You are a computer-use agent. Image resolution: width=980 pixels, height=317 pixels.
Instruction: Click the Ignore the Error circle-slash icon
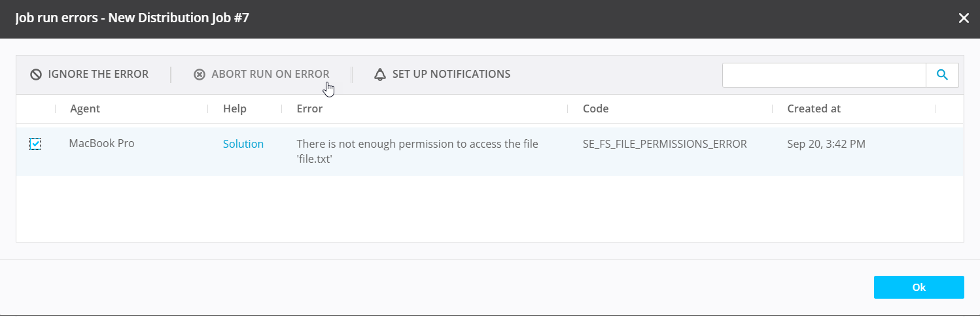click(x=36, y=75)
